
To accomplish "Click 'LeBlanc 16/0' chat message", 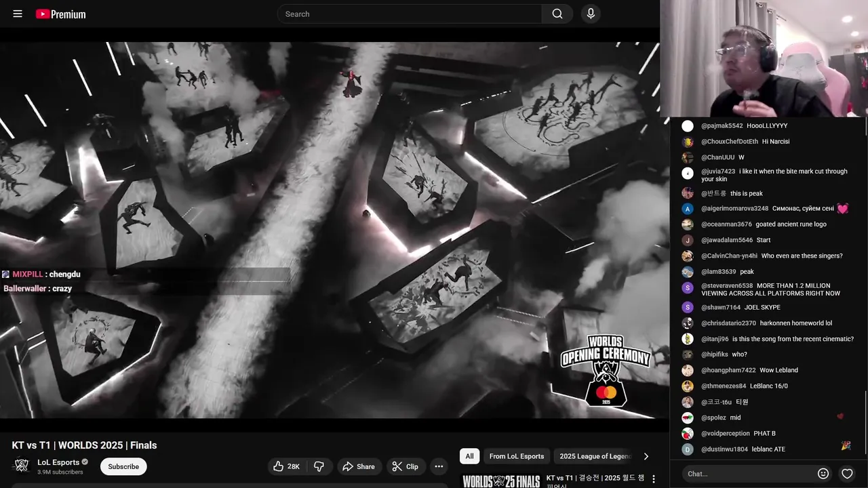I will (768, 386).
